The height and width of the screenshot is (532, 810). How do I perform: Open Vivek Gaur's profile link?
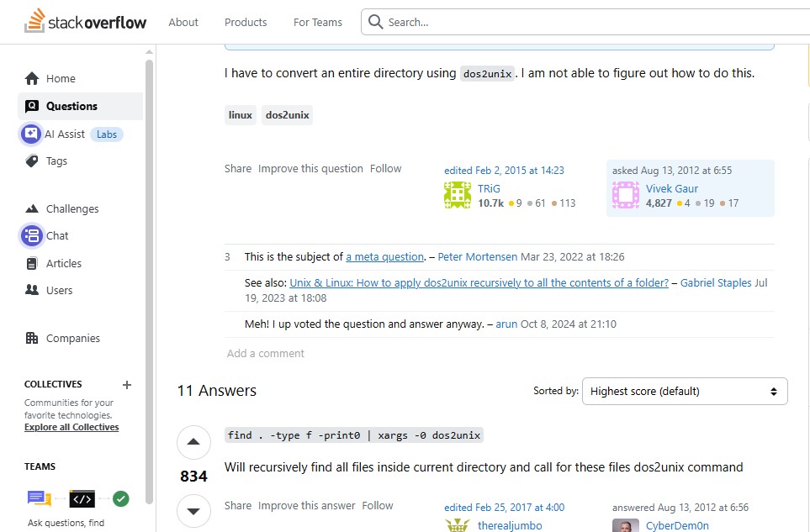671,188
